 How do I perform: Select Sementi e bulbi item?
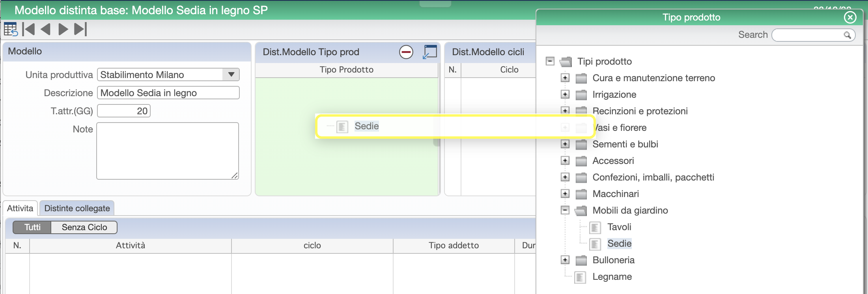point(625,144)
